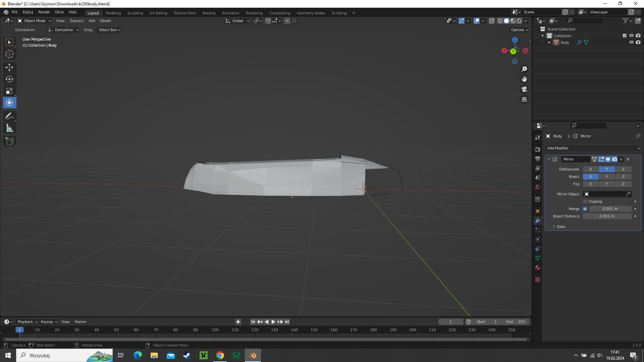Open the Output properties tab
This screenshot has width=644, height=362.
click(x=538, y=159)
